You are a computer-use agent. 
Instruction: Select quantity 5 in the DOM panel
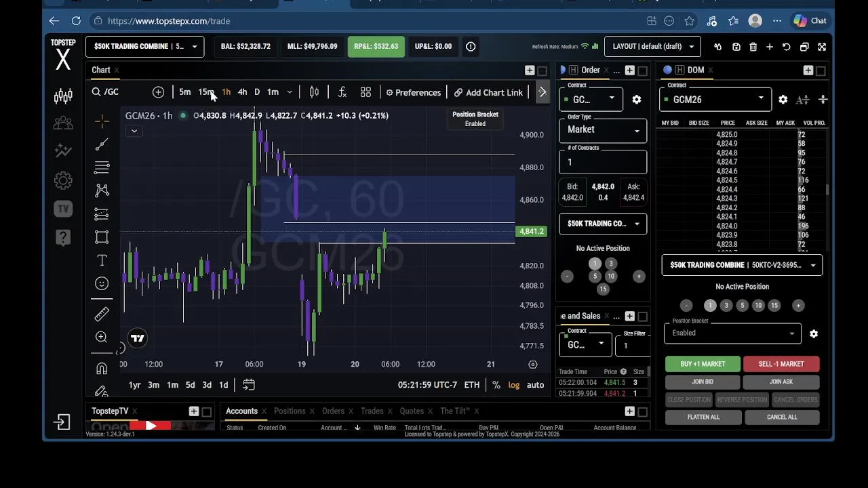[x=742, y=306]
